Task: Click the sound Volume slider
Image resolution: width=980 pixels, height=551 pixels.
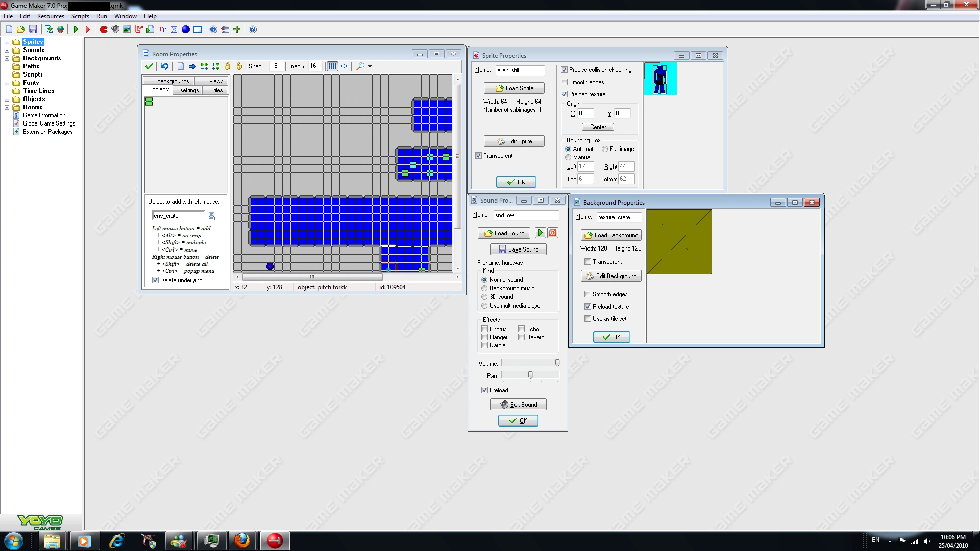Action: tap(530, 363)
